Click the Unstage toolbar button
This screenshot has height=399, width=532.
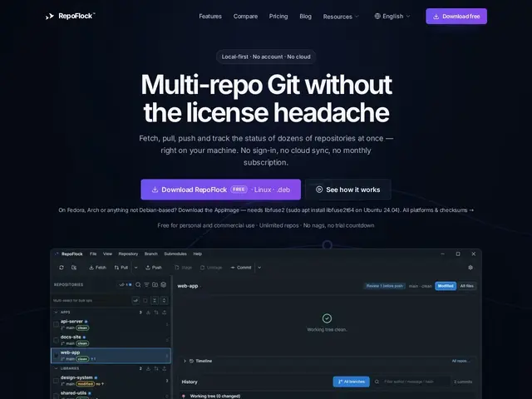point(211,268)
